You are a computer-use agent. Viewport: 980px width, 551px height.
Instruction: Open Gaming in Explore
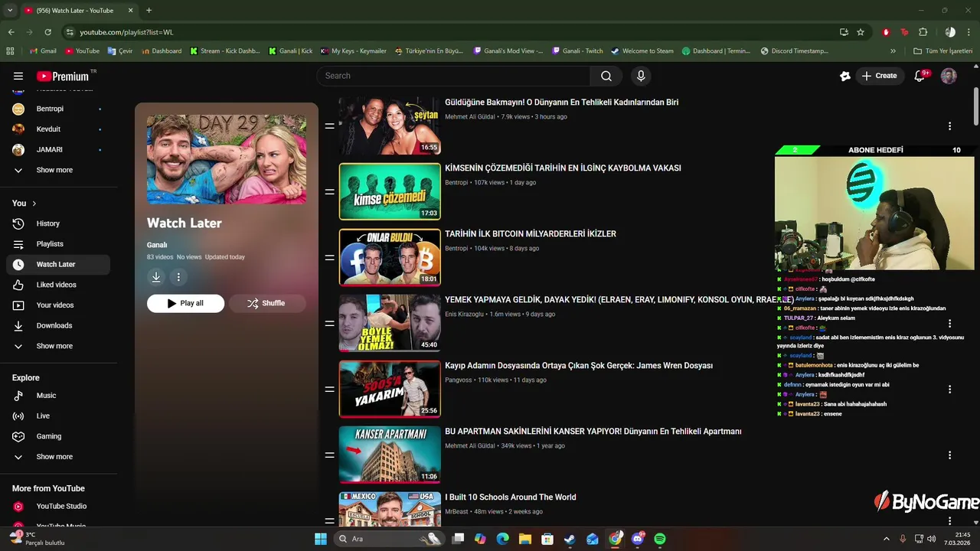pyautogui.click(x=57, y=436)
